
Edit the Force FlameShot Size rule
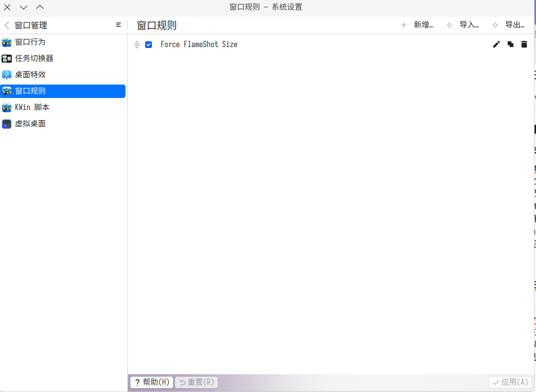pos(497,44)
